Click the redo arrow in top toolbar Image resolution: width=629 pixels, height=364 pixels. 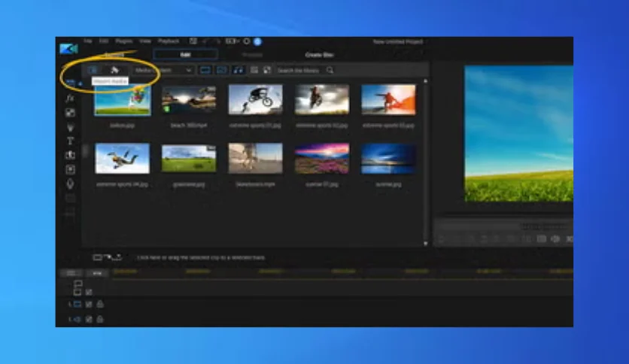tap(217, 41)
